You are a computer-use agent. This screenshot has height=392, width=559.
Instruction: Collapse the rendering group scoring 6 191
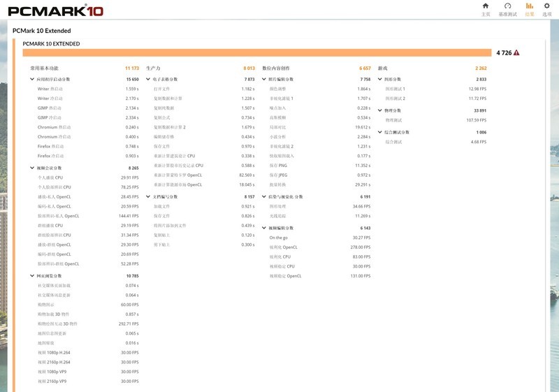point(264,197)
